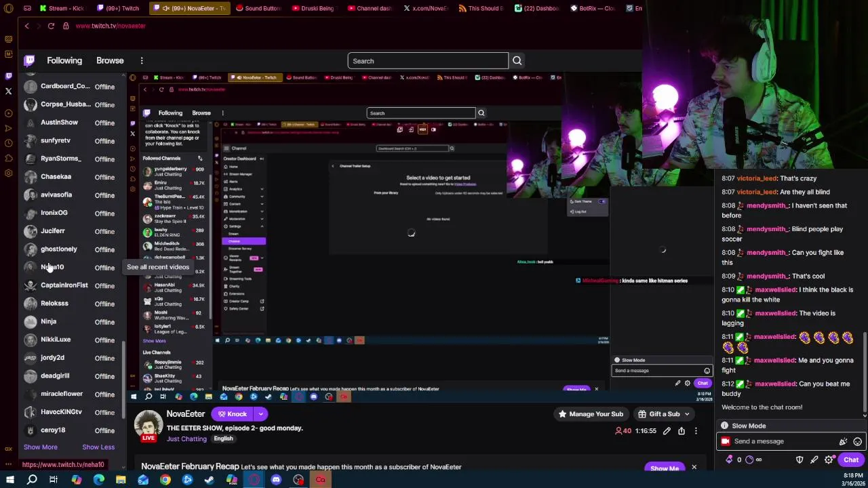
Task: Open the stream three-dot more options
Action: [x=696, y=431]
